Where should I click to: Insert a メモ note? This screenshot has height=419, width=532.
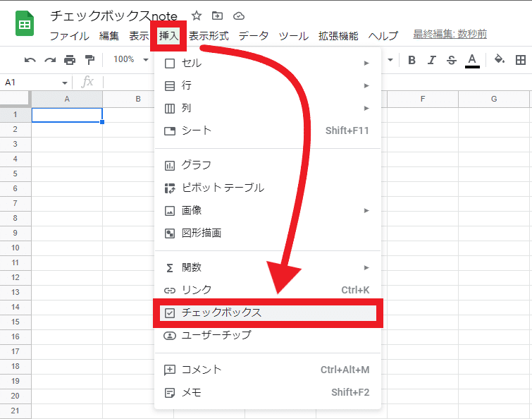(267, 392)
